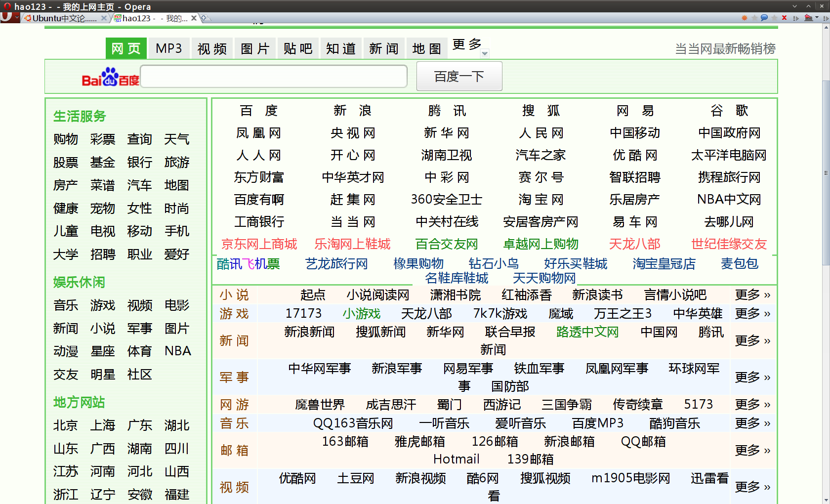Open the Hotmail link

[456, 459]
